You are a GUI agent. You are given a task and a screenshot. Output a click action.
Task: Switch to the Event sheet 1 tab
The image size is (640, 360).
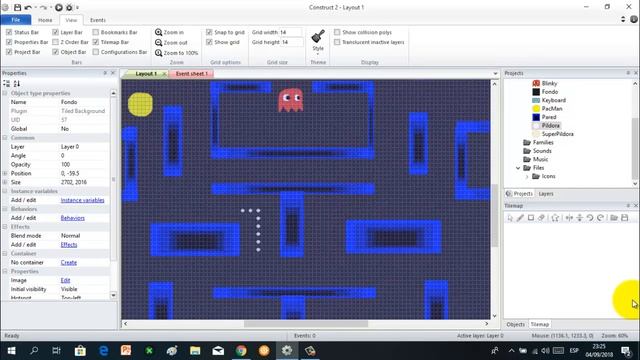point(191,74)
